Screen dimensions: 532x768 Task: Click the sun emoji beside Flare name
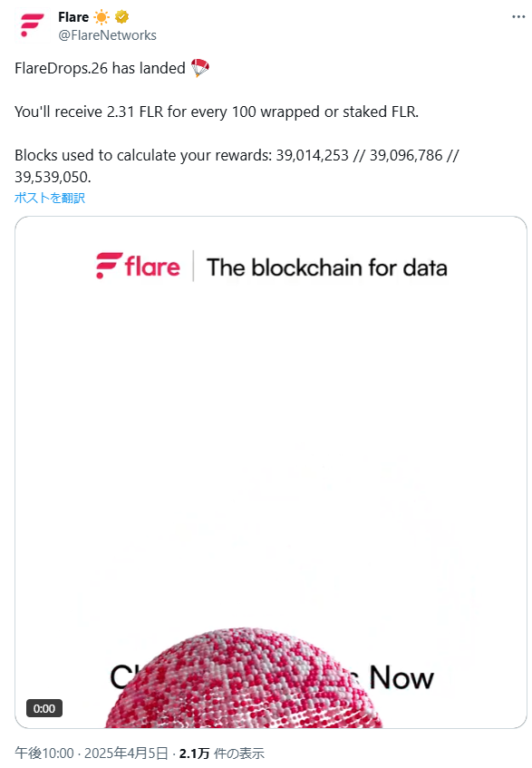click(102, 17)
